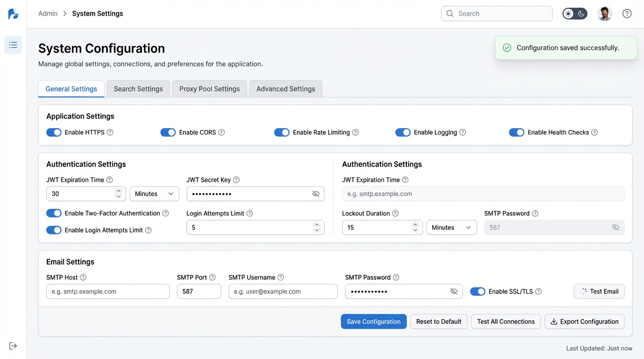The height and width of the screenshot is (359, 644).
Task: Toggle the Enable SSL/TLS switch
Action: (x=477, y=291)
